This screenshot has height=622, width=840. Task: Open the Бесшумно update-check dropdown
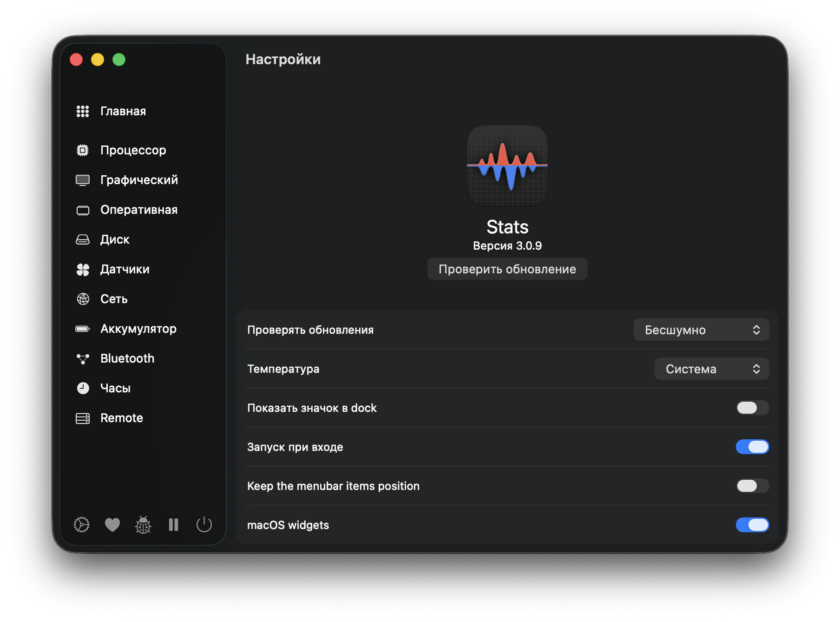pos(701,330)
